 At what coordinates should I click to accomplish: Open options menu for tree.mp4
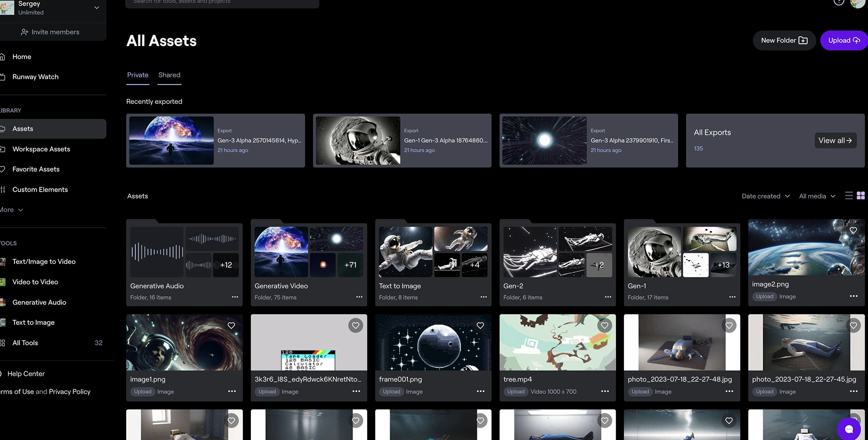pyautogui.click(x=605, y=391)
